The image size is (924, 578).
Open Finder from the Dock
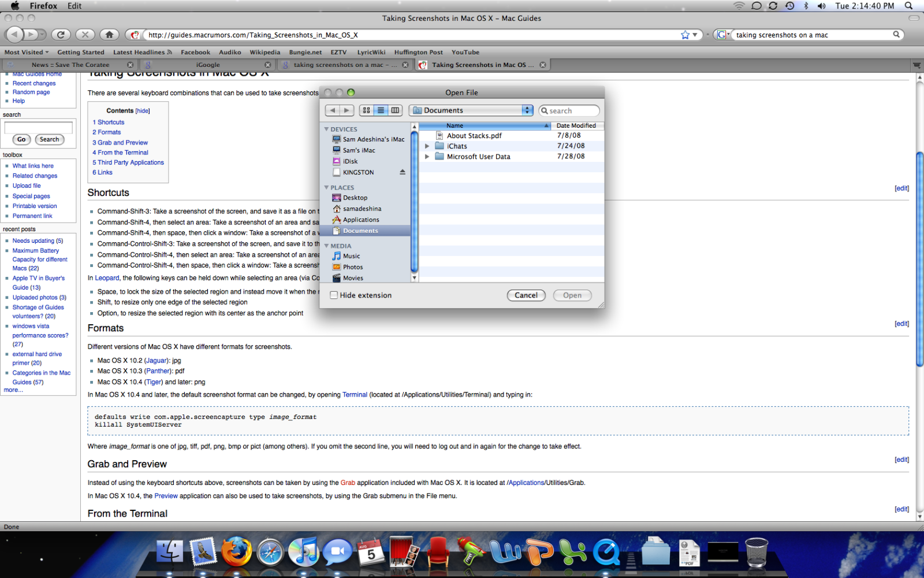[x=170, y=553]
